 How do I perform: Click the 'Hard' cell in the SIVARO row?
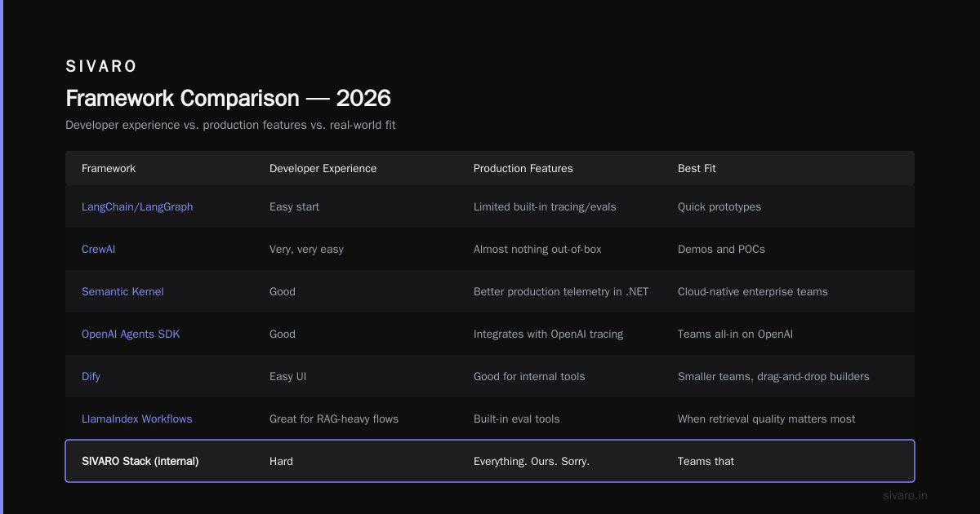(x=281, y=461)
